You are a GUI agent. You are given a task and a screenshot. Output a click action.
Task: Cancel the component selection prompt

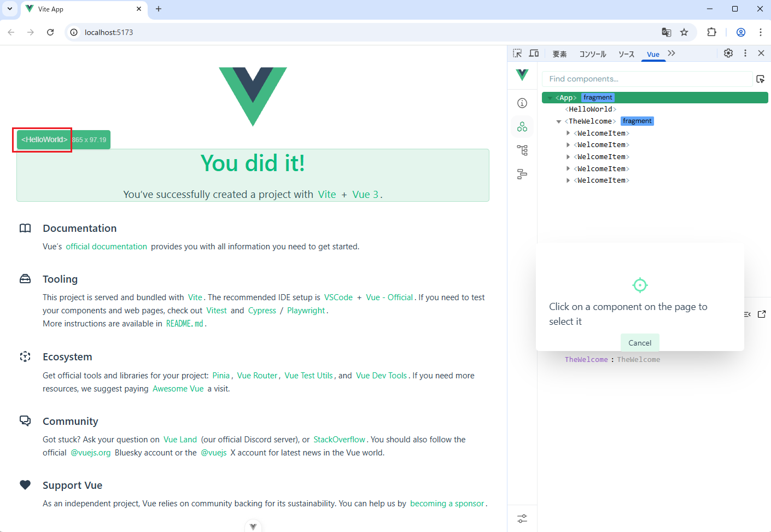[x=640, y=343]
